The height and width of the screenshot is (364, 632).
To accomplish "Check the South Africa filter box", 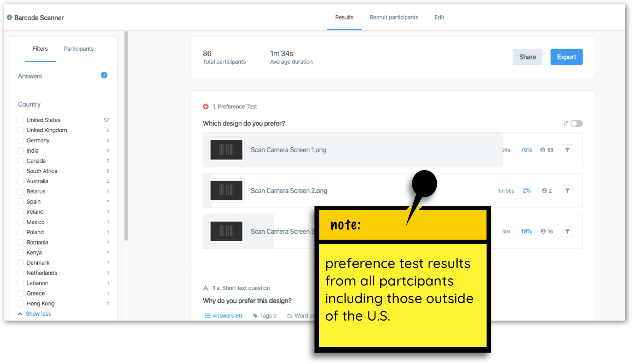I will (21, 171).
